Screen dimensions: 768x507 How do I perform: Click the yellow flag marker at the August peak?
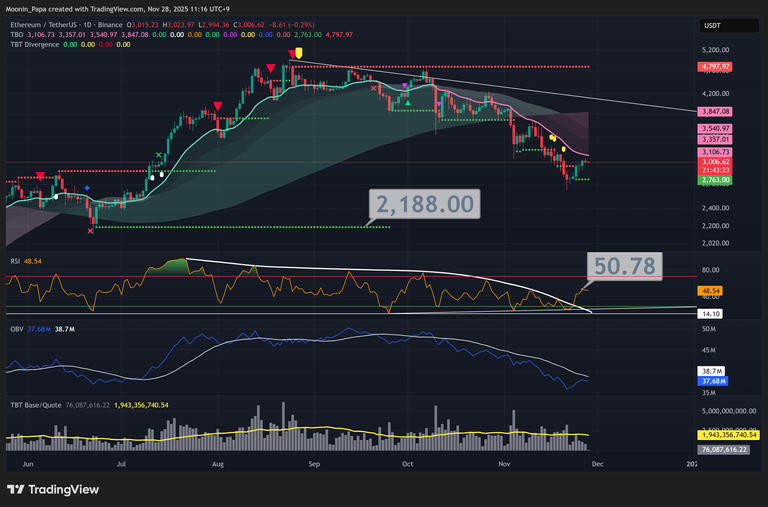(x=299, y=53)
